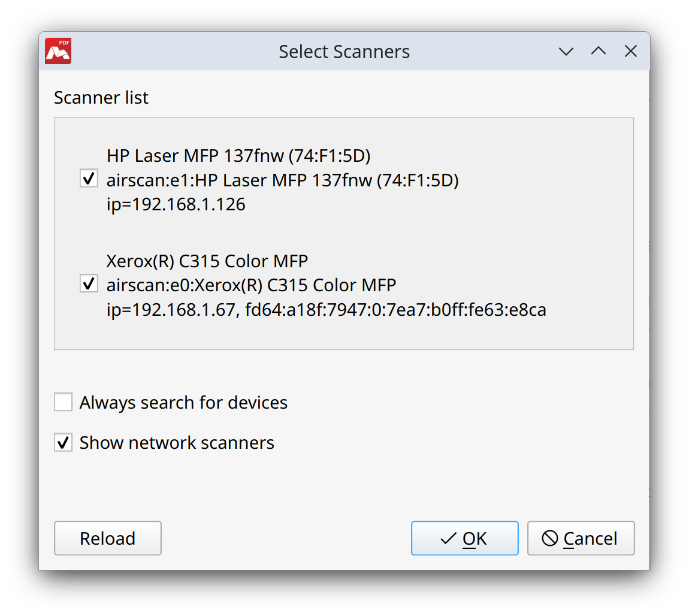Click the checkmark icon inside the OK button
The width and height of the screenshot is (689, 616).
[447, 538]
